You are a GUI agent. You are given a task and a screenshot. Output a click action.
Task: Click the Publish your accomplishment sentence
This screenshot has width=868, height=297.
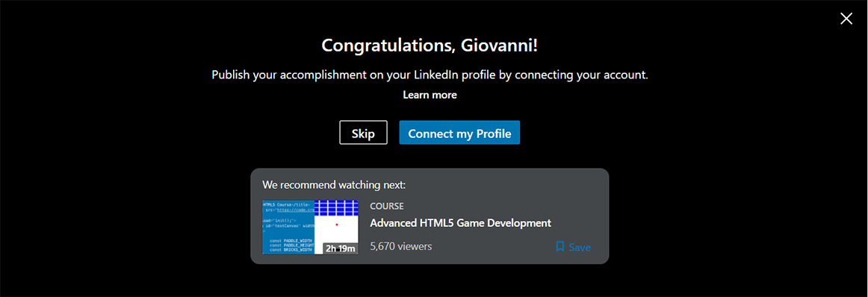click(430, 75)
